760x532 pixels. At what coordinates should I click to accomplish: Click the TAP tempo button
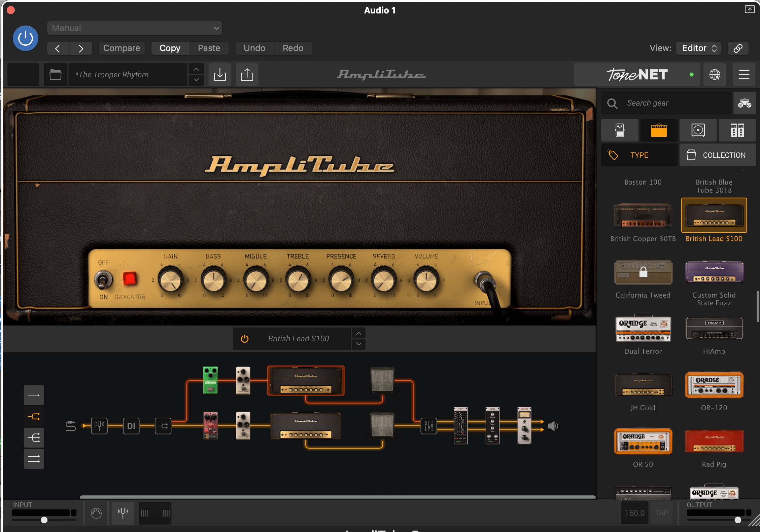661,513
